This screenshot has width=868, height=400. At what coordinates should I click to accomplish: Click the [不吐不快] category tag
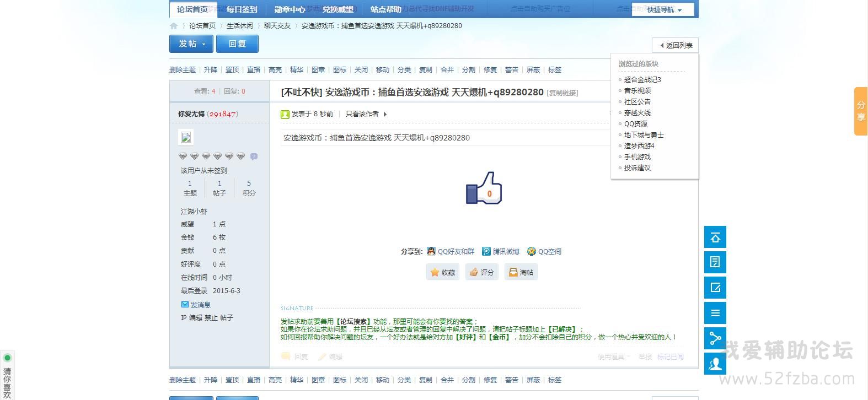coord(302,92)
